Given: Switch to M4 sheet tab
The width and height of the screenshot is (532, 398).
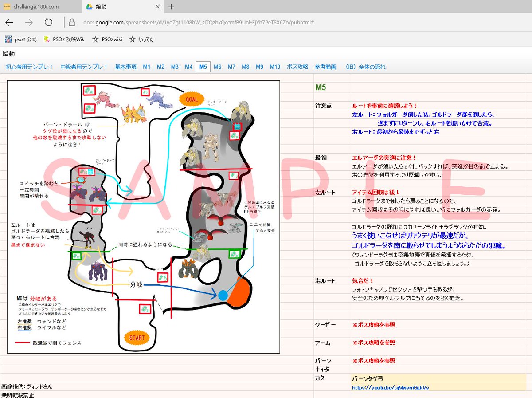Looking at the screenshot, I should pyautogui.click(x=189, y=67).
